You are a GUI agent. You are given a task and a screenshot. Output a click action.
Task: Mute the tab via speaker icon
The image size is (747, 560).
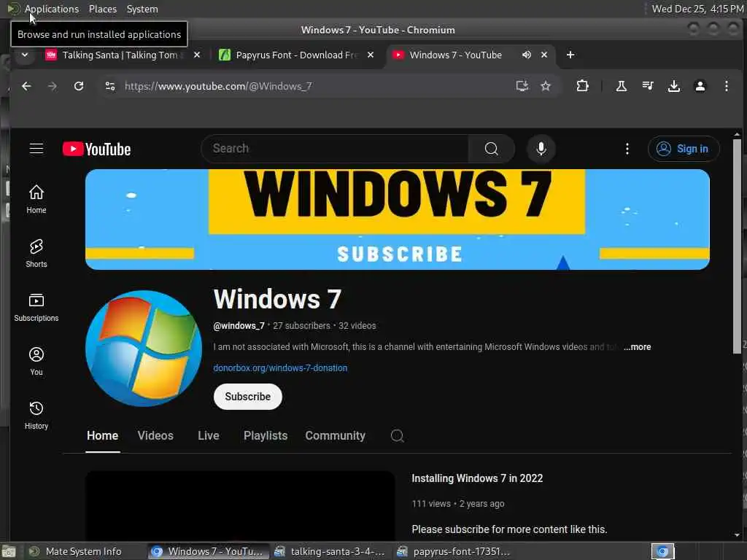pyautogui.click(x=527, y=55)
